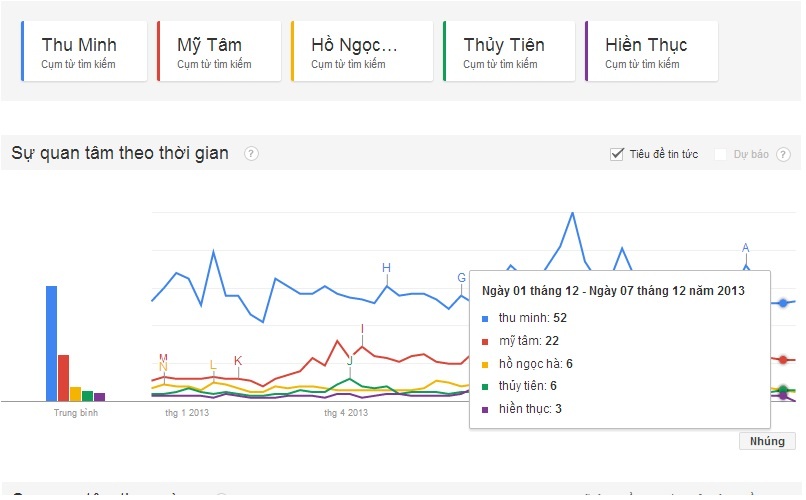
Task: Click the red Mỹ Tâm average bar
Action: (x=63, y=377)
